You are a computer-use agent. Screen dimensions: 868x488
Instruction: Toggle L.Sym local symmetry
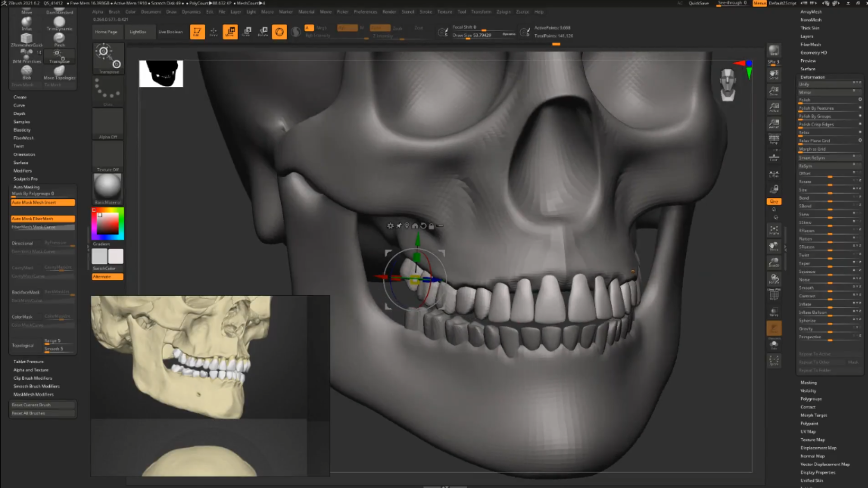[x=774, y=174]
